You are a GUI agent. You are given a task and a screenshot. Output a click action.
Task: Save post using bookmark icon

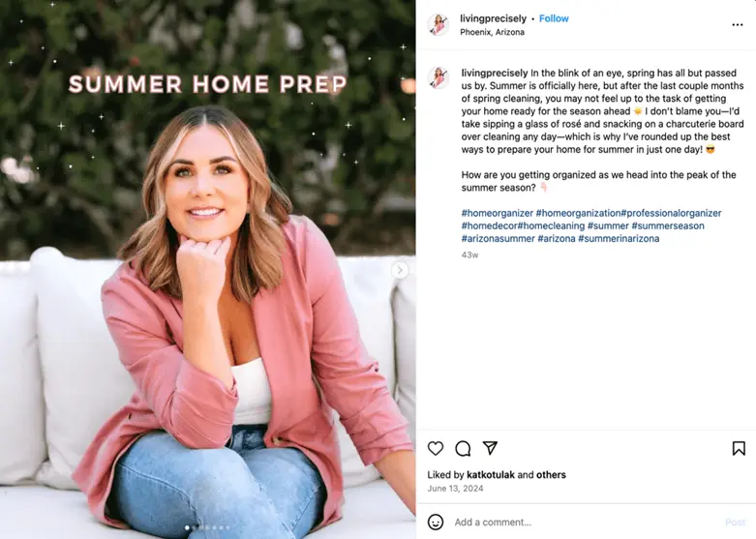tap(739, 448)
